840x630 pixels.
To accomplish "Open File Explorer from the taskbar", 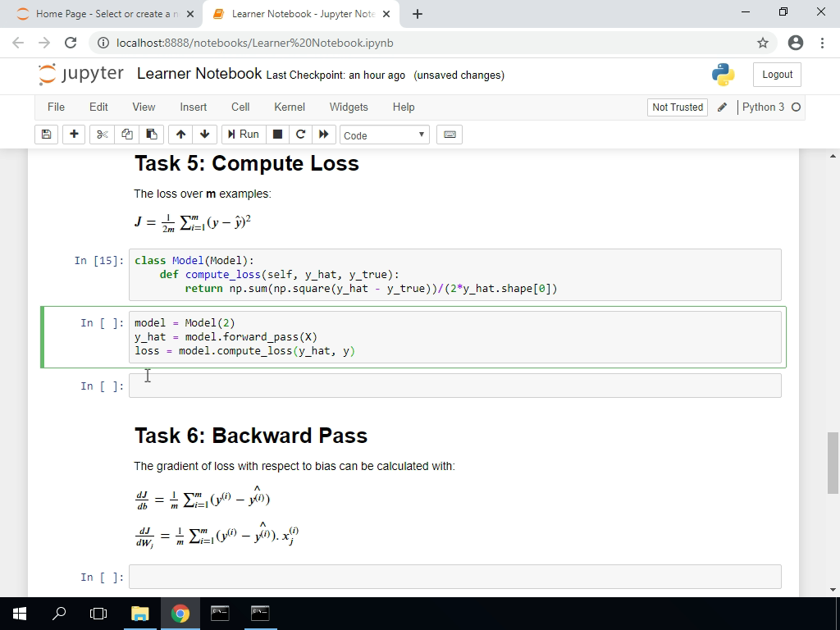I will [x=139, y=614].
